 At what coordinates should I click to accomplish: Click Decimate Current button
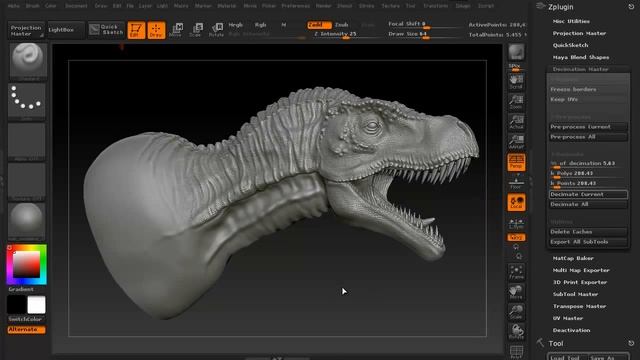(x=588, y=194)
